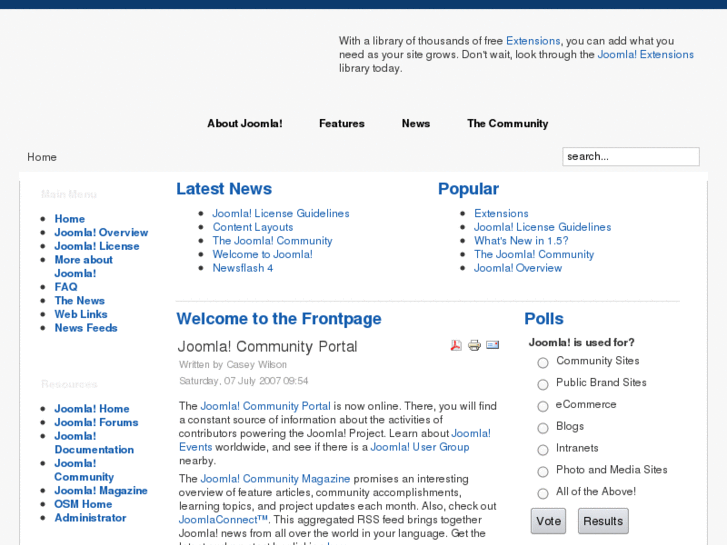This screenshot has height=545, width=727.
Task: Open Joomla! License in the Main Menu
Action: click(x=97, y=246)
